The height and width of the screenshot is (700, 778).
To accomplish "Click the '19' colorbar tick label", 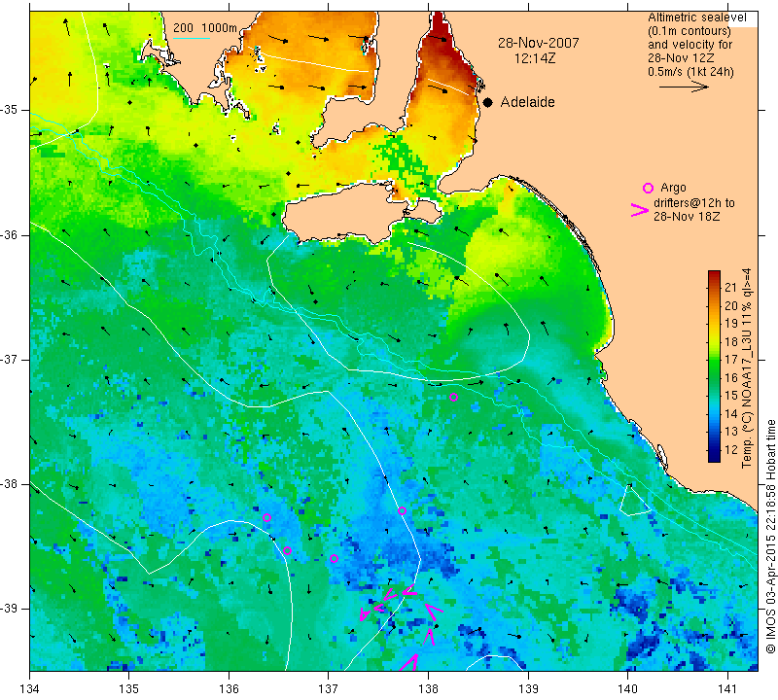I will point(731,324).
